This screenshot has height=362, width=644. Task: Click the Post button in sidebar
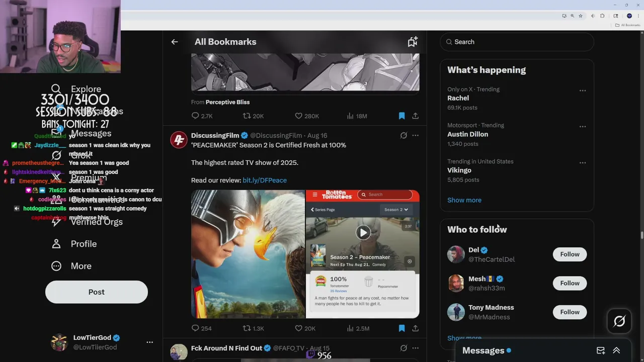97,292
